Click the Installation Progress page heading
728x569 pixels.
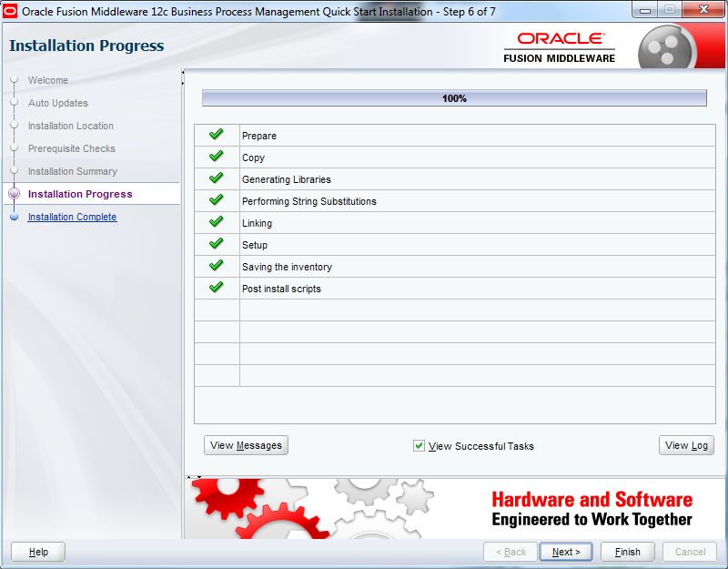86,46
